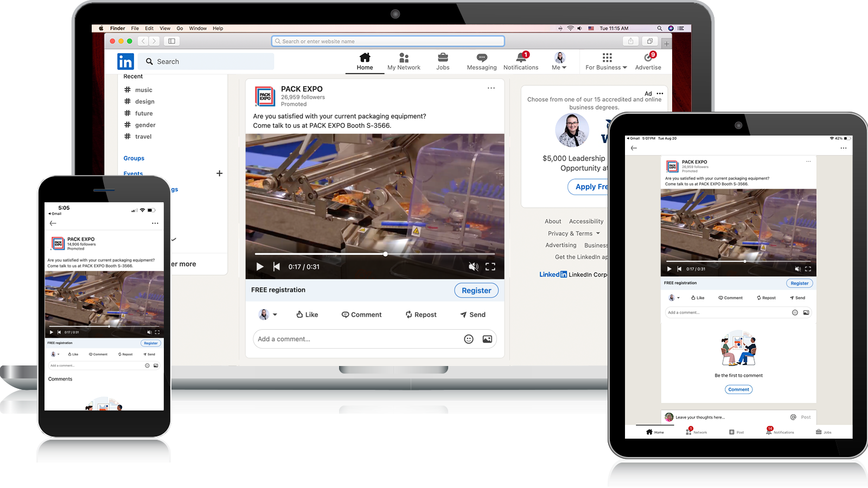Show Safari tab overview button
The height and width of the screenshot is (488, 868).
click(649, 41)
